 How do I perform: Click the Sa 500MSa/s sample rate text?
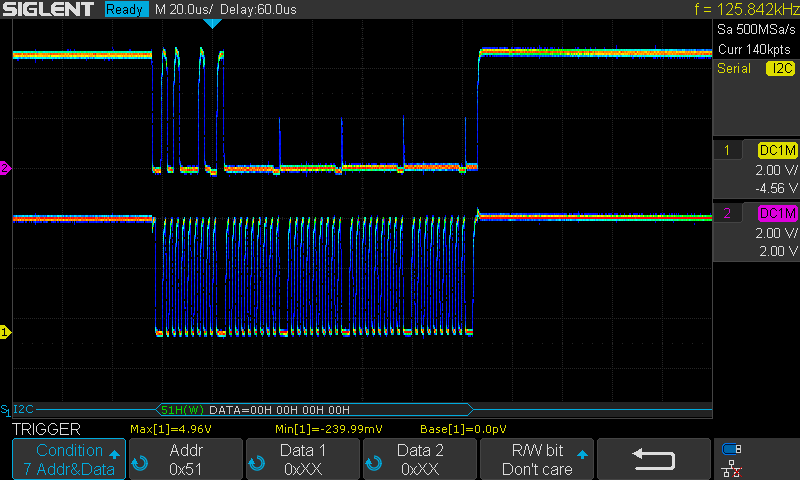pos(756,30)
